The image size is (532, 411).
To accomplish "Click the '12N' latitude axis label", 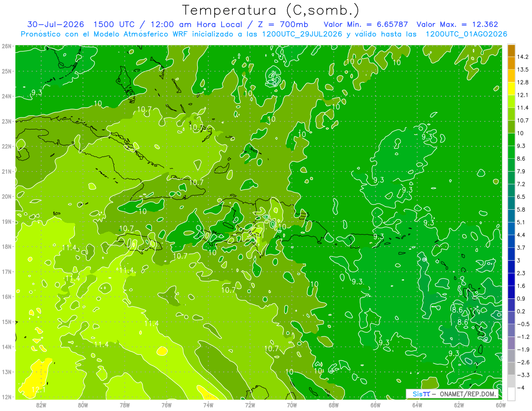I will tap(7, 397).
